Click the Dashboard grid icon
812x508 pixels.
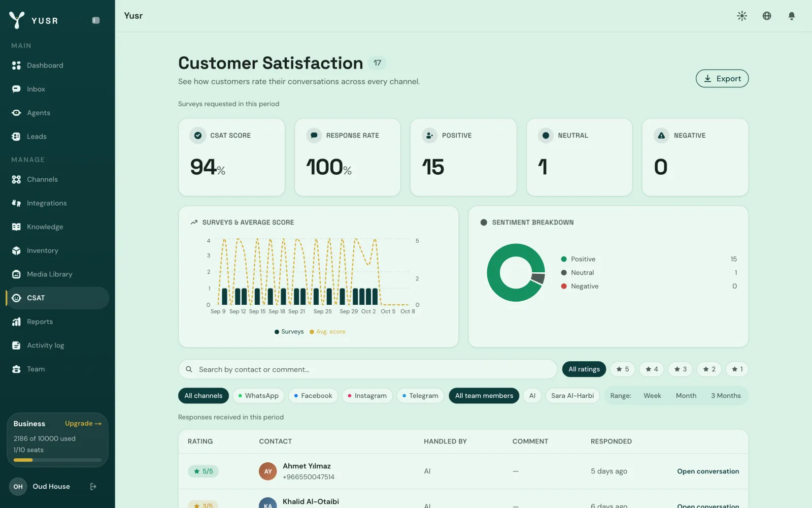coord(16,66)
